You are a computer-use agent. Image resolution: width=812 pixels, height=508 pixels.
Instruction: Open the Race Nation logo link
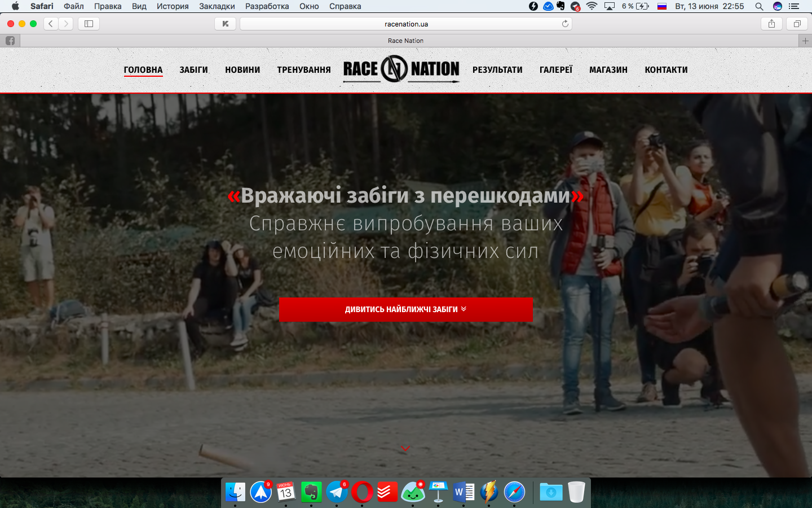(401, 69)
